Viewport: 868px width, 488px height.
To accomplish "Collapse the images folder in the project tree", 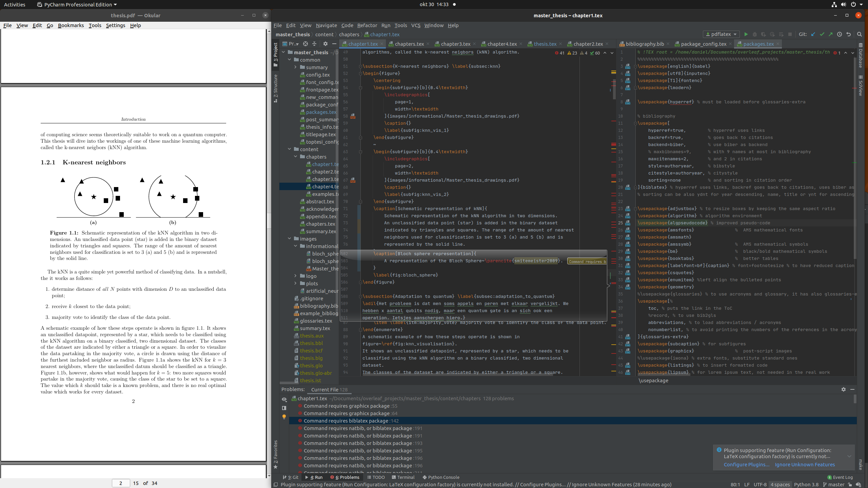I will click(289, 239).
